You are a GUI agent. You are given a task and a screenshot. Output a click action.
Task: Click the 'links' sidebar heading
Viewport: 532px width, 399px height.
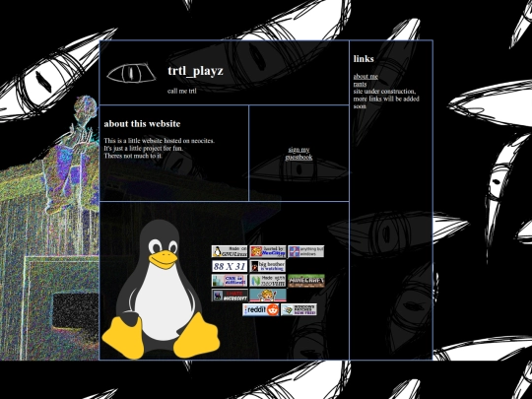tap(364, 59)
